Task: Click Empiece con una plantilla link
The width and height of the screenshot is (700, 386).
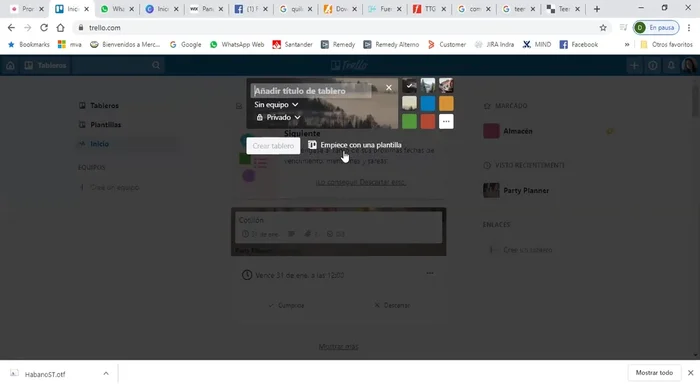Action: [x=355, y=145]
